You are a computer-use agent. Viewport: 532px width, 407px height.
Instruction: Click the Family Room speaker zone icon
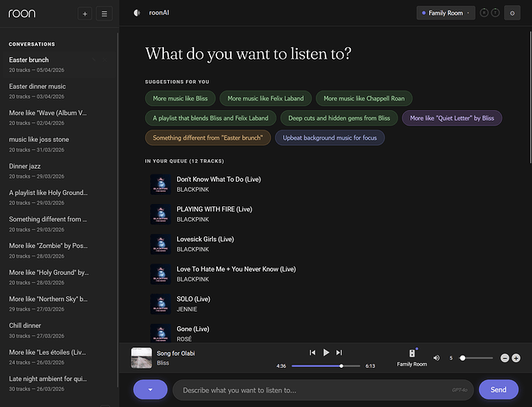tap(412, 353)
